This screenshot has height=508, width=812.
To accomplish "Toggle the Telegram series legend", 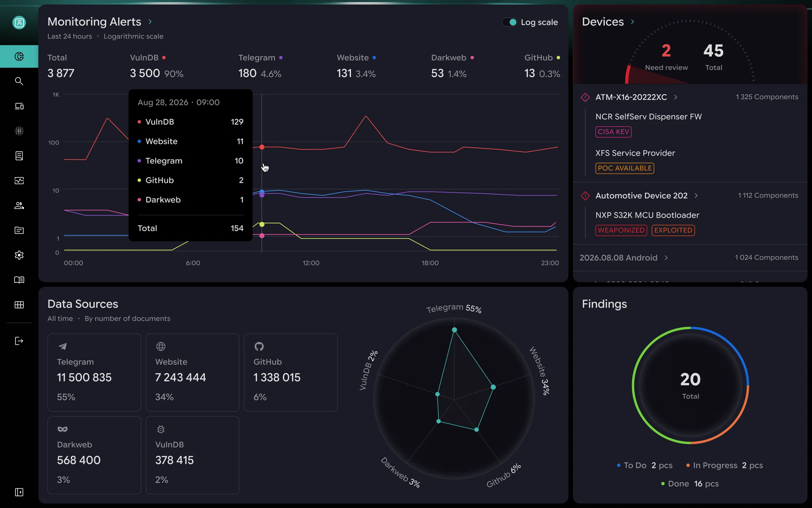I will point(260,58).
